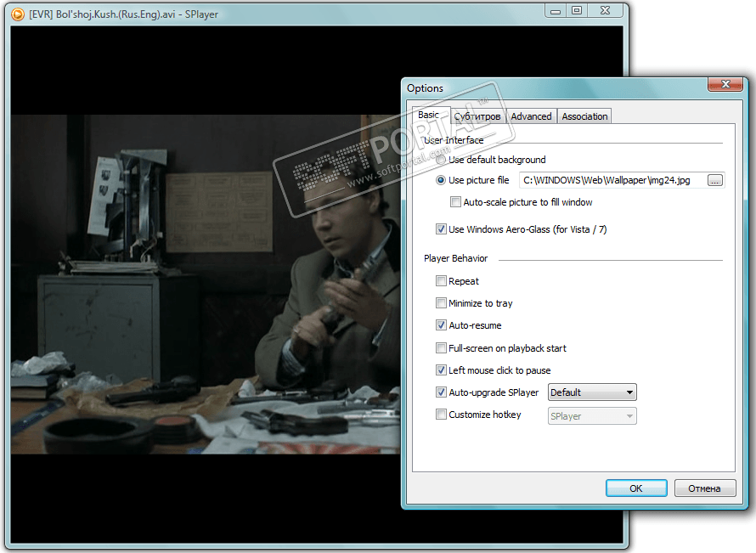Select Use default background radio button

point(441,160)
